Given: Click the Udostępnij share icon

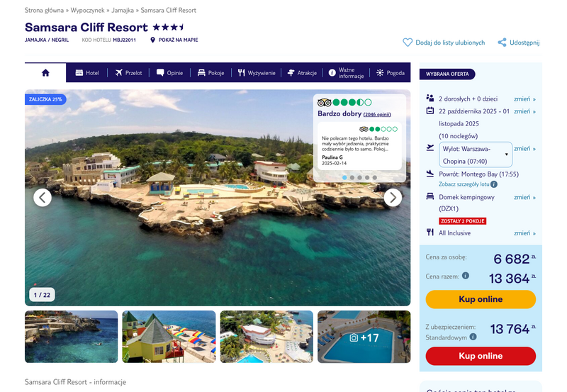Looking at the screenshot, I should click(502, 43).
